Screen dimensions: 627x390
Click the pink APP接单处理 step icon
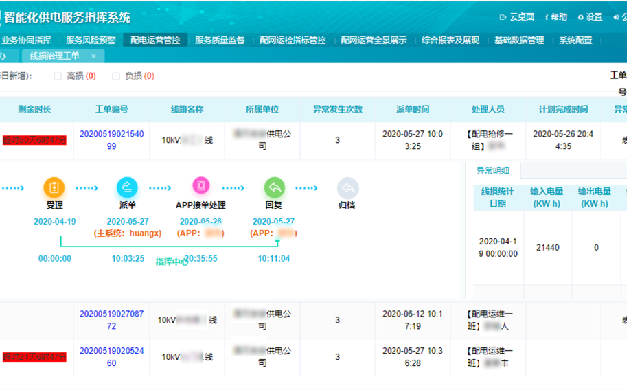pos(201,186)
